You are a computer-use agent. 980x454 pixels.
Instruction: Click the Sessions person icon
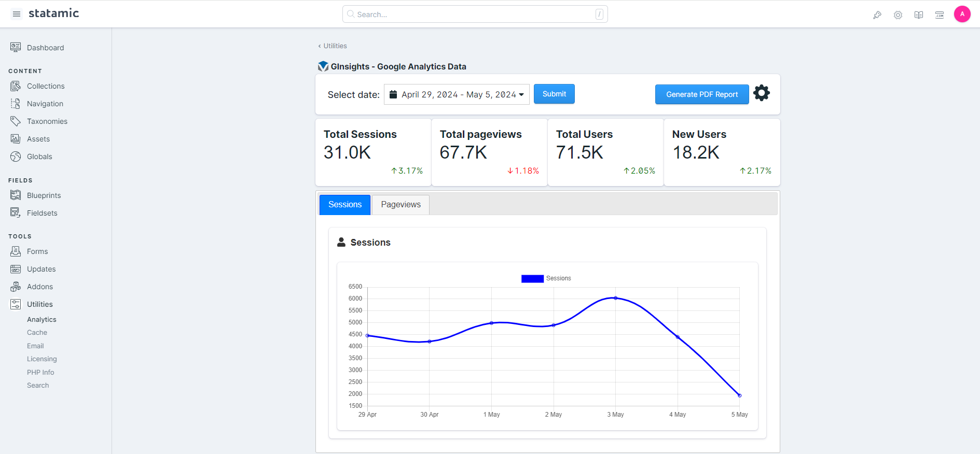point(341,242)
